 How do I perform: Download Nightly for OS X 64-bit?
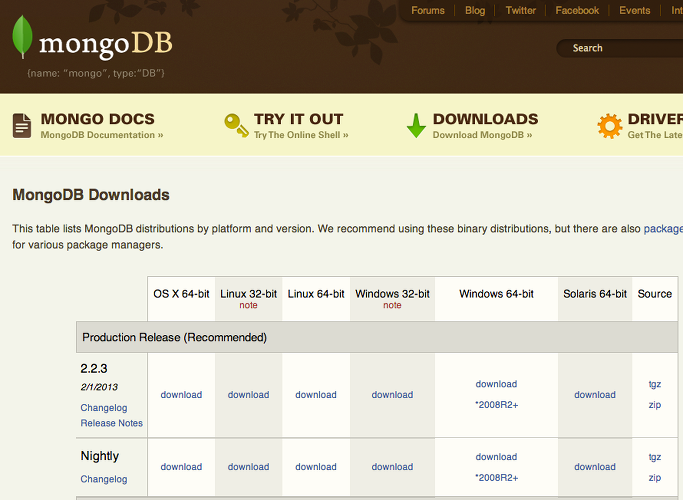tap(181, 467)
